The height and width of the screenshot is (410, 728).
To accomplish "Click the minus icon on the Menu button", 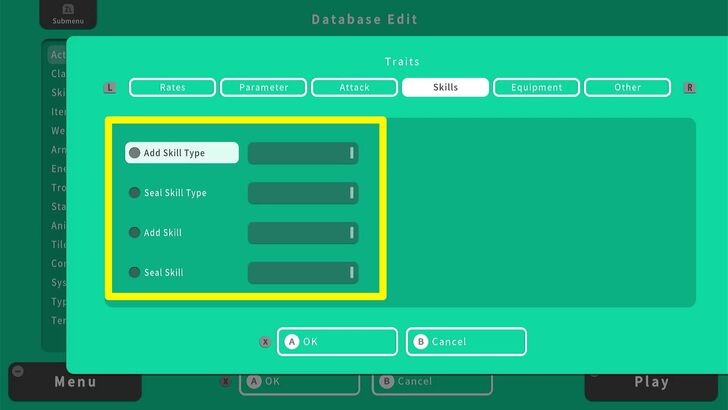I will [x=18, y=371].
